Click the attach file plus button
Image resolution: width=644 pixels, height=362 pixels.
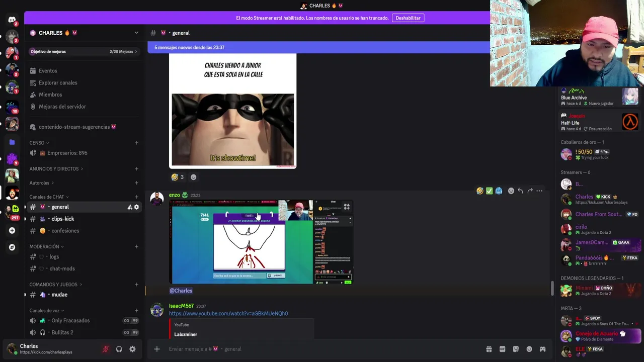(157, 349)
